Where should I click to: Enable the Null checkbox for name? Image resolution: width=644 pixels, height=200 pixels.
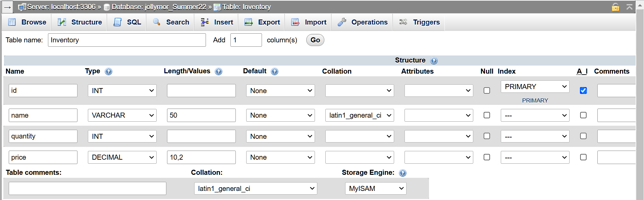point(487,115)
